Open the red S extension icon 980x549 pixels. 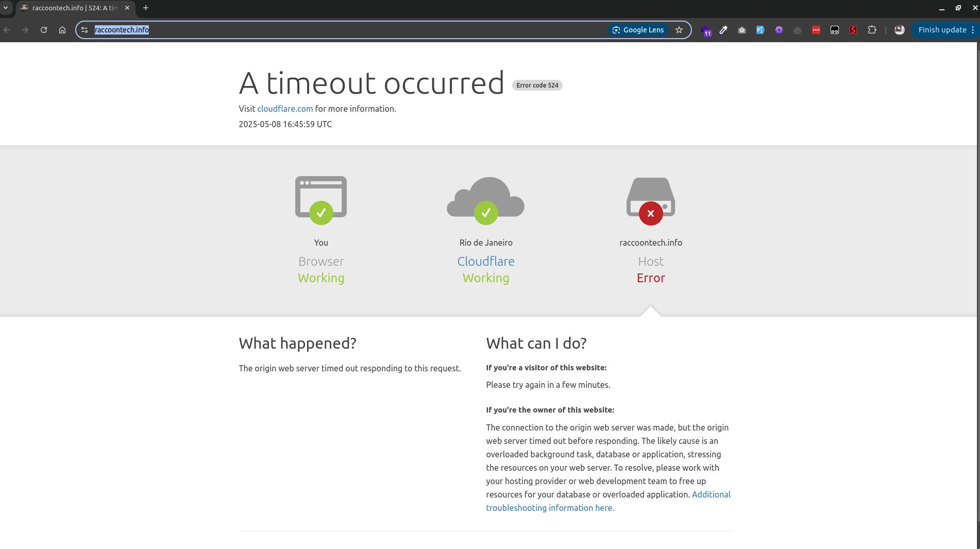853,30
